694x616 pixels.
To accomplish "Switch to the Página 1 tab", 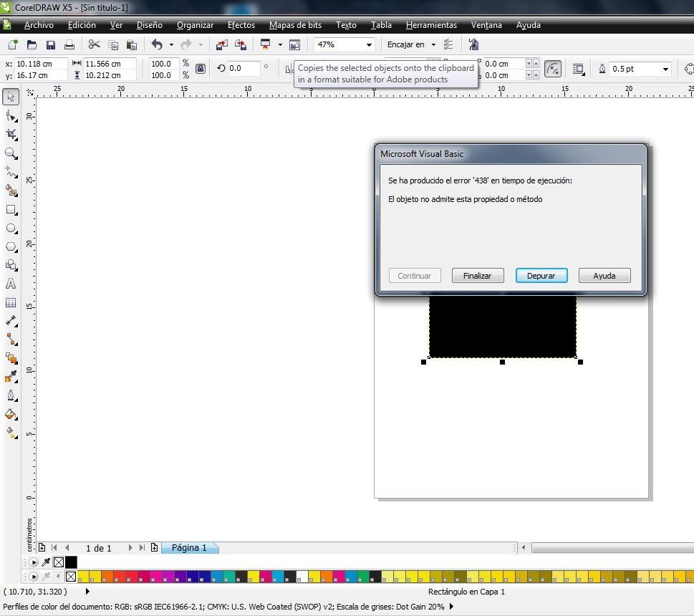I will point(189,548).
